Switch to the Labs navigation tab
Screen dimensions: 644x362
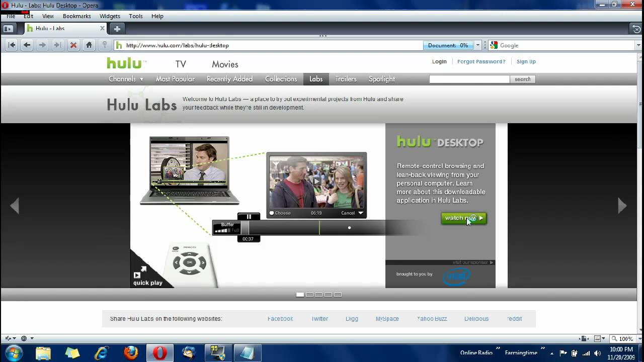tap(316, 79)
